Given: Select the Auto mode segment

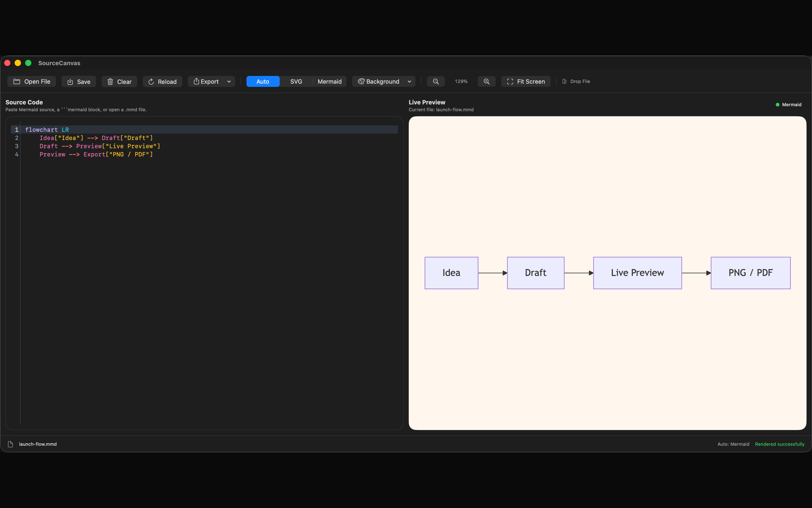Looking at the screenshot, I should click(263, 82).
